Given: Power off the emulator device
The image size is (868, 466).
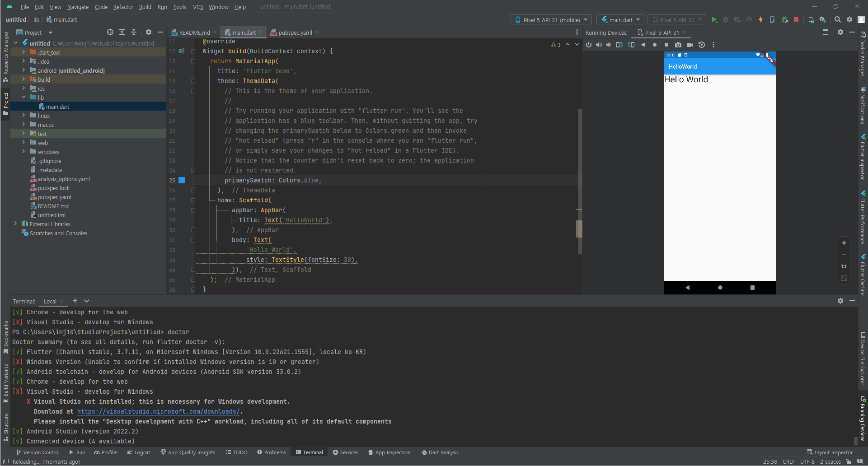Looking at the screenshot, I should 589,45.
